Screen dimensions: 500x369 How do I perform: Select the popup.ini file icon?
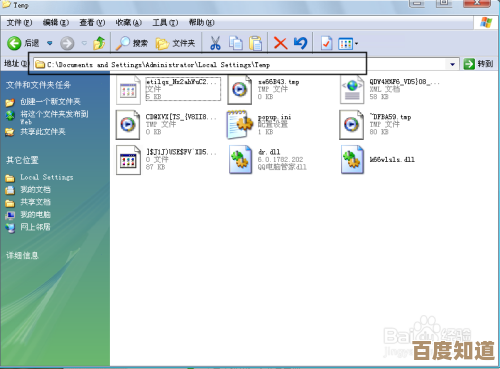[x=240, y=125]
